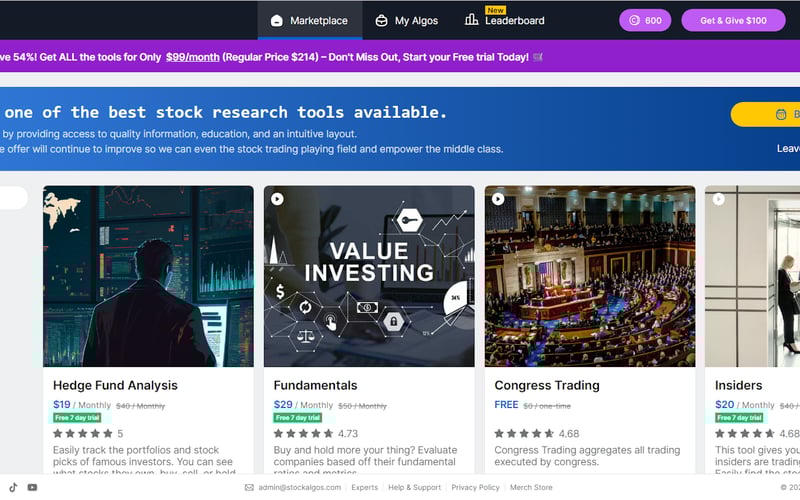Open the Leaderboard tab
Screen dimensions: 800x500
[505, 20]
